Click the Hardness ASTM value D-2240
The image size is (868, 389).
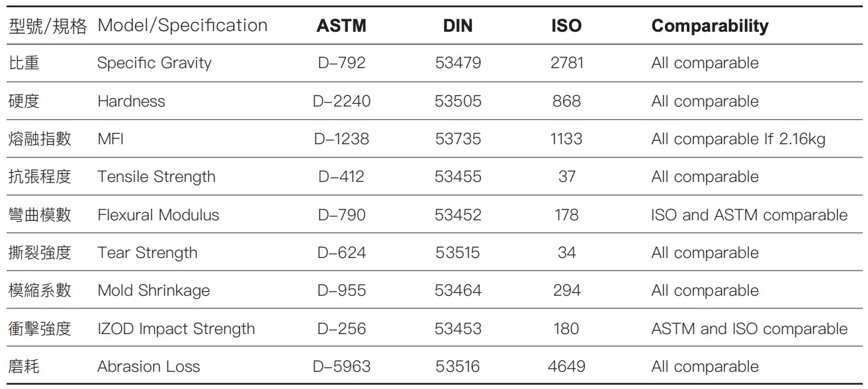tap(341, 101)
